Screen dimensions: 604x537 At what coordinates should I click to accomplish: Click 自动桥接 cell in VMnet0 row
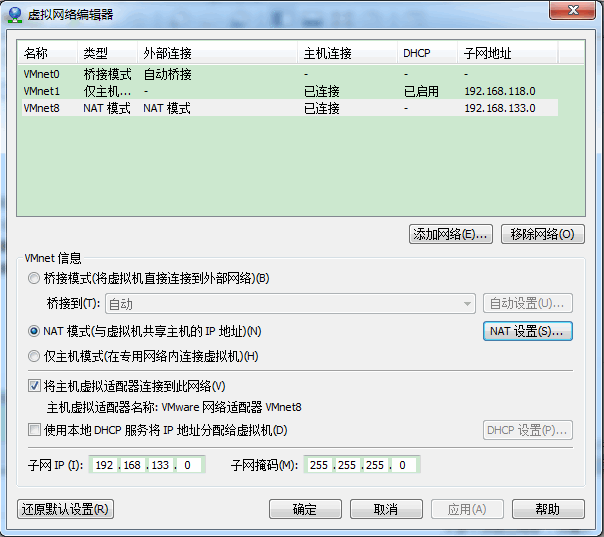[168, 74]
